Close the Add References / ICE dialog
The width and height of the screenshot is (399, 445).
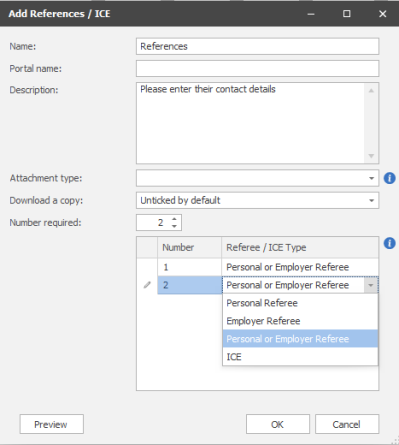382,14
